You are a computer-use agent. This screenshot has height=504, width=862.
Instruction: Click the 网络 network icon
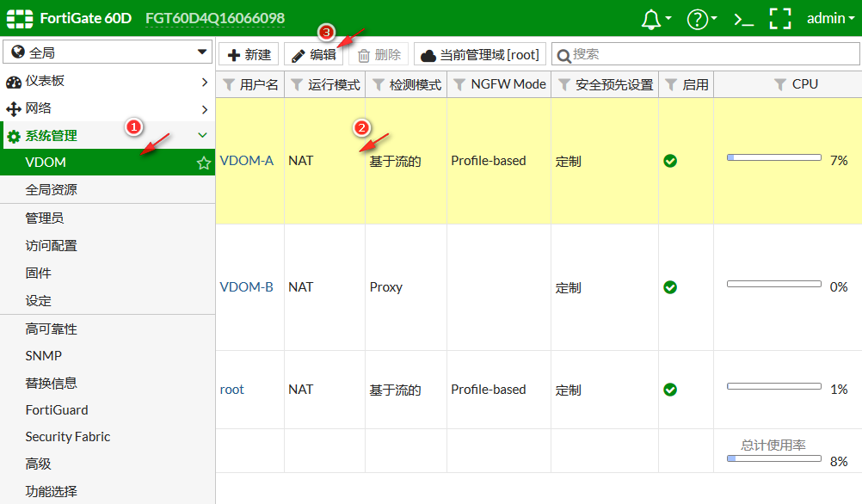pos(14,109)
